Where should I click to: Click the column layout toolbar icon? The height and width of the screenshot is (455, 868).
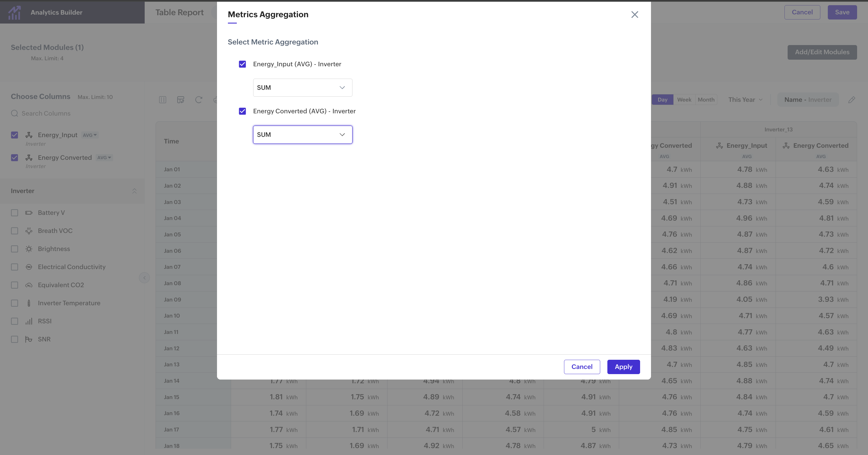coord(162,100)
